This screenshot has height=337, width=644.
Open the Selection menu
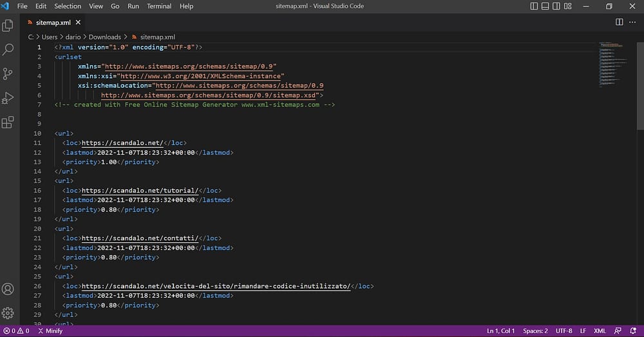68,6
